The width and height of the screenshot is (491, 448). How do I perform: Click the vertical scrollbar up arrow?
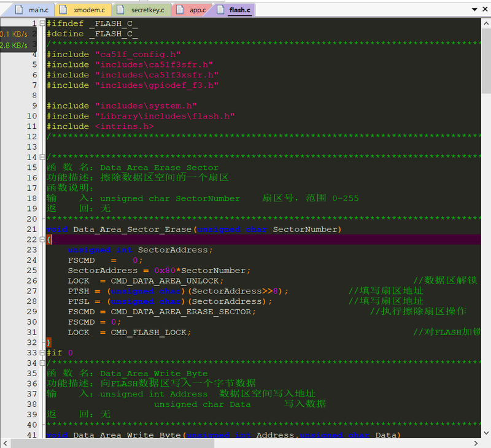486,23
